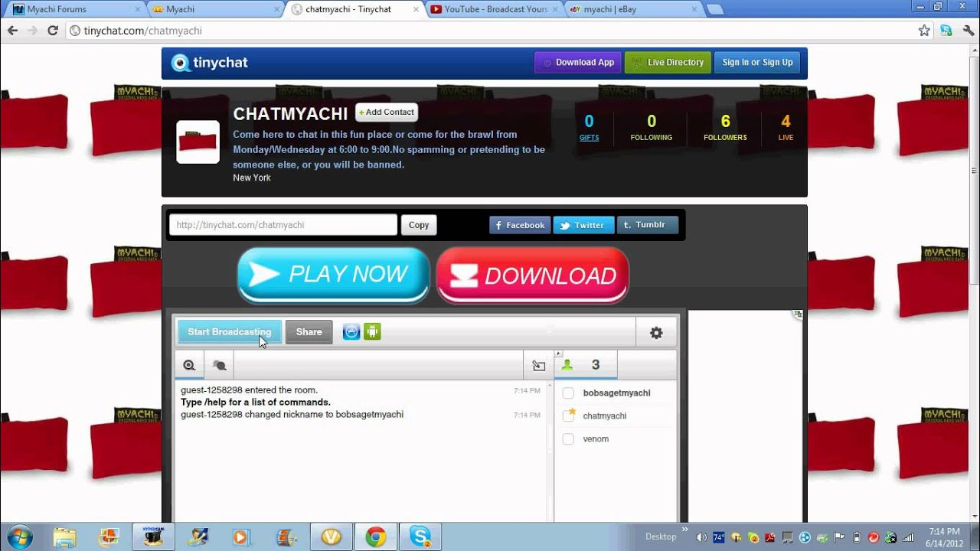Click the 'New York' location text
980x551 pixels.
point(252,178)
